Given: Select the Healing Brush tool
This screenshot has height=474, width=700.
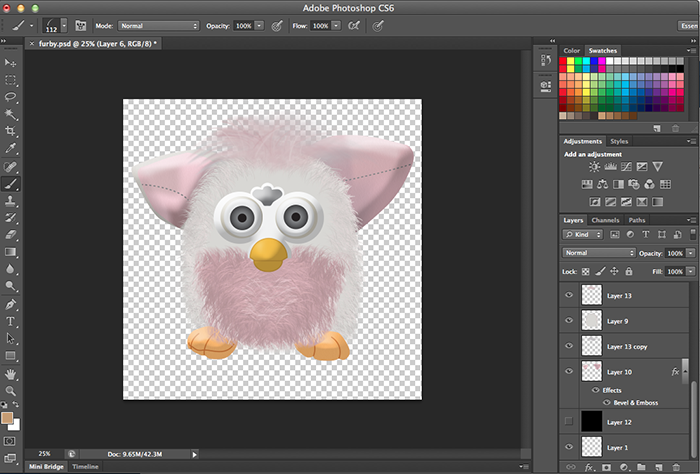Looking at the screenshot, I should (x=10, y=166).
